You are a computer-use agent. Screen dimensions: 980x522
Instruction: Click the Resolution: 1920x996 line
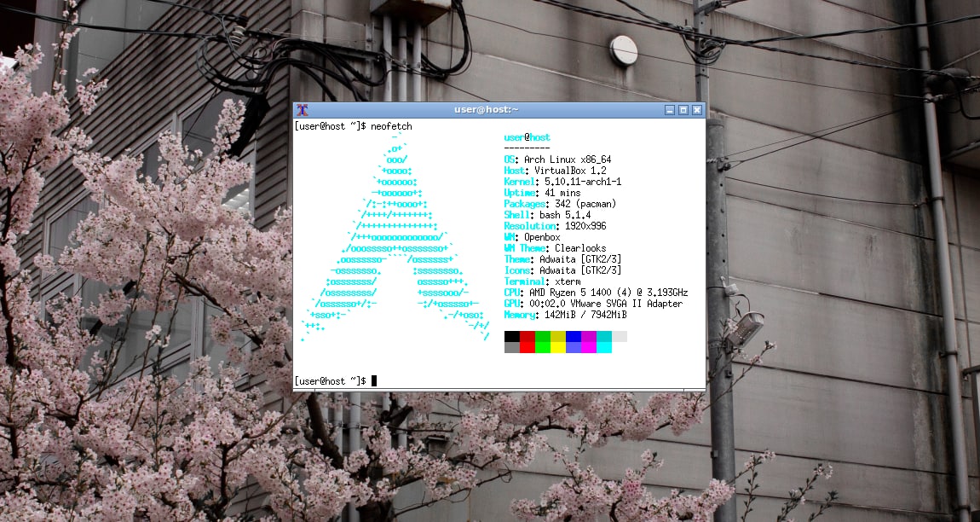point(555,226)
